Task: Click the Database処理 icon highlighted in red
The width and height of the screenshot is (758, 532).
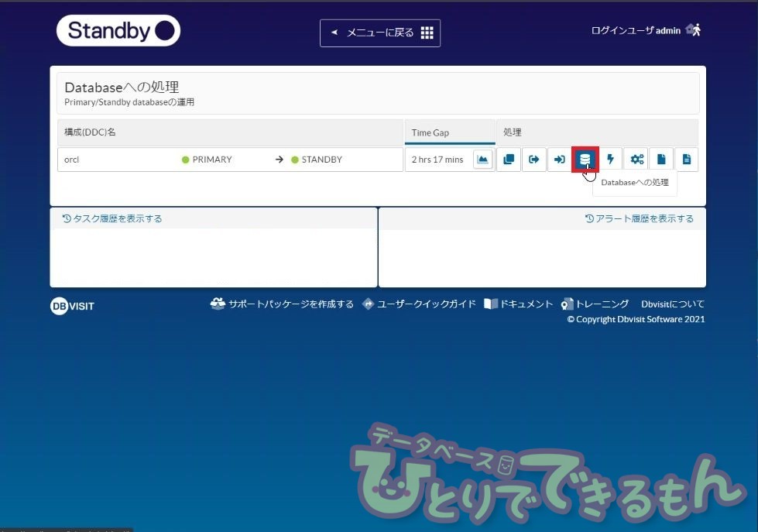Action: point(585,160)
